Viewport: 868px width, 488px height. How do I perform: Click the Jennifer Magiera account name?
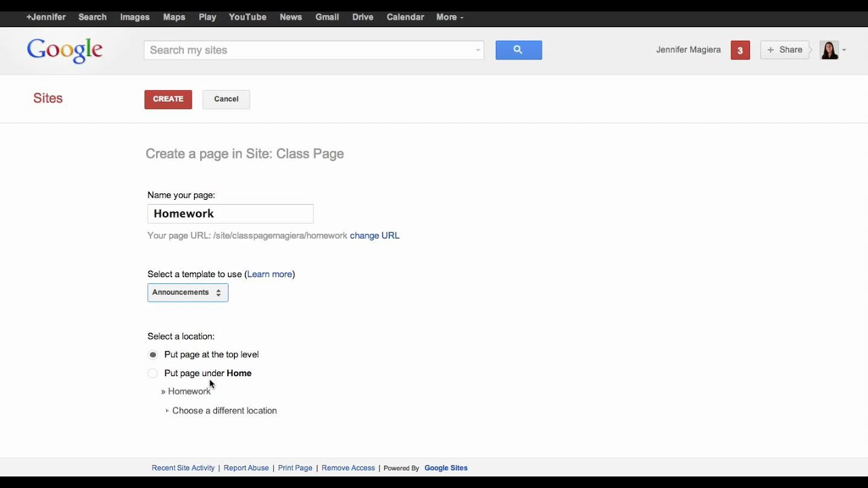(688, 50)
